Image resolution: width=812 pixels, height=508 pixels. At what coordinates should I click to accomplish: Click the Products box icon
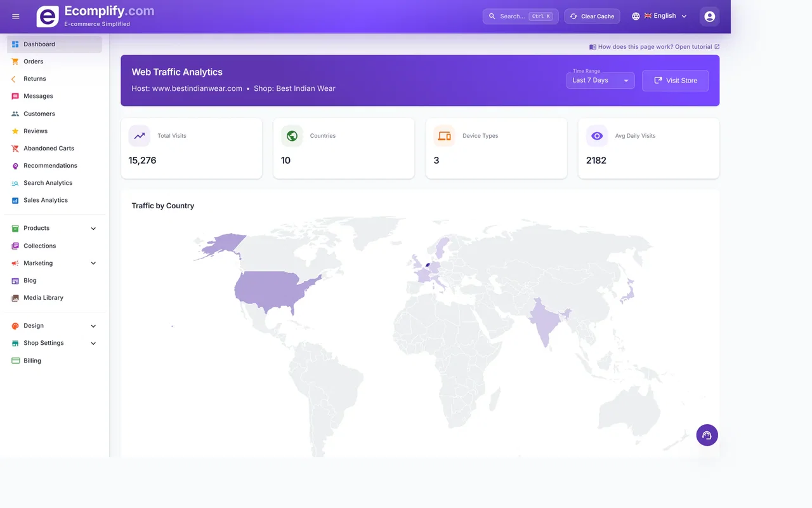click(x=15, y=229)
